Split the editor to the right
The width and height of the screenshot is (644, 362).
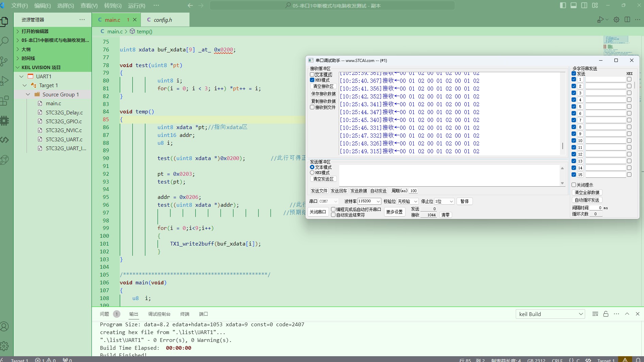pyautogui.click(x=627, y=20)
